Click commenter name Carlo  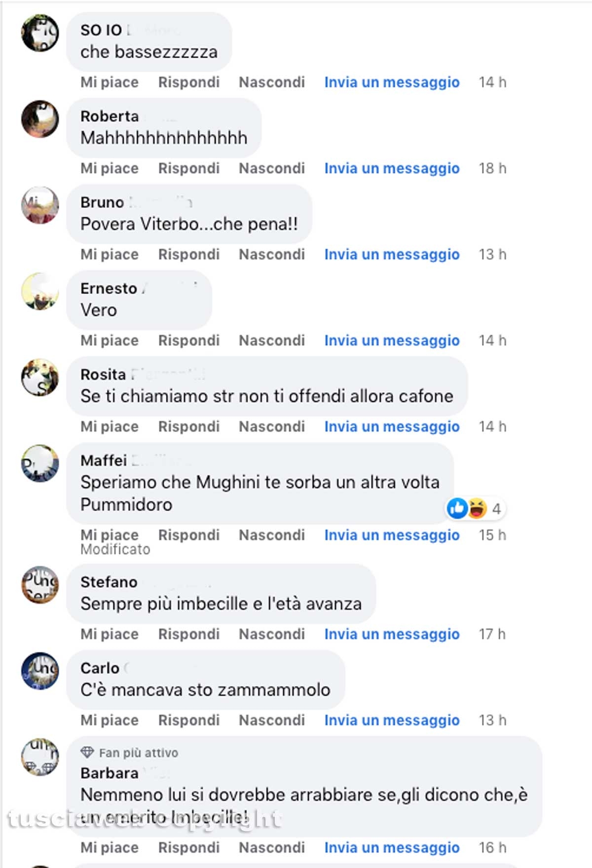pos(100,668)
